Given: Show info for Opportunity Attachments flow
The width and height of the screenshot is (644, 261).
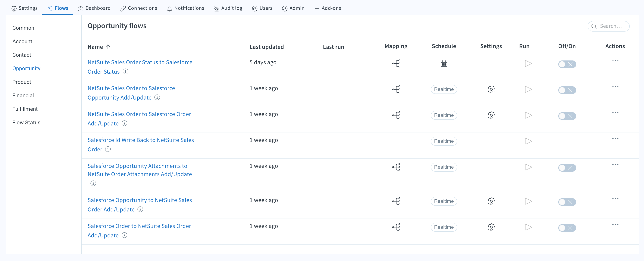Looking at the screenshot, I should point(93,183).
